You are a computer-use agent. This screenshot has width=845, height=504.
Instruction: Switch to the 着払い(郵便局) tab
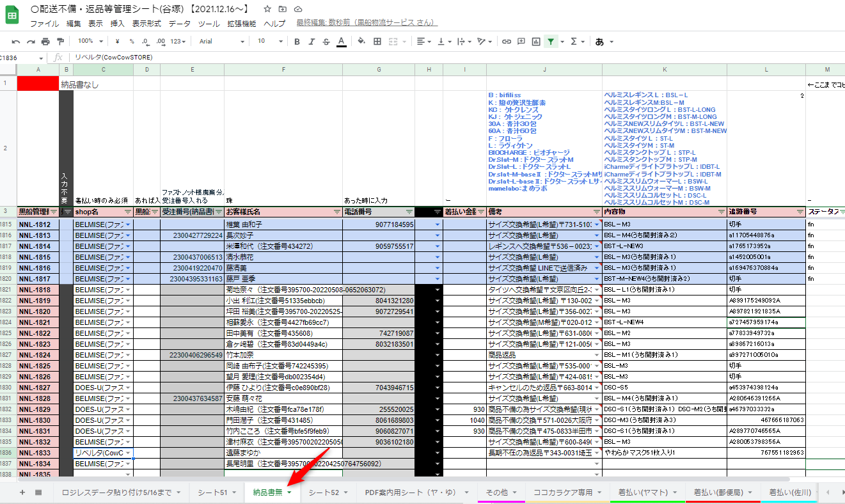tap(723, 492)
